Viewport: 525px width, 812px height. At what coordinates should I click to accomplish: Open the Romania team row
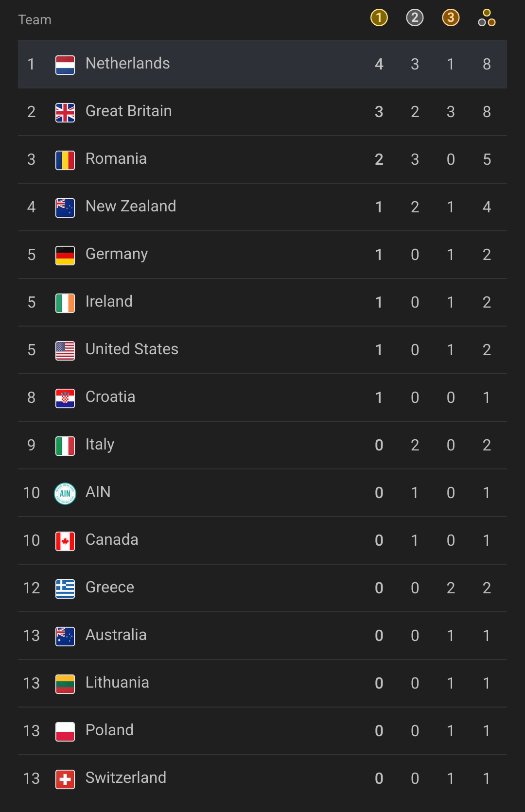(262, 159)
